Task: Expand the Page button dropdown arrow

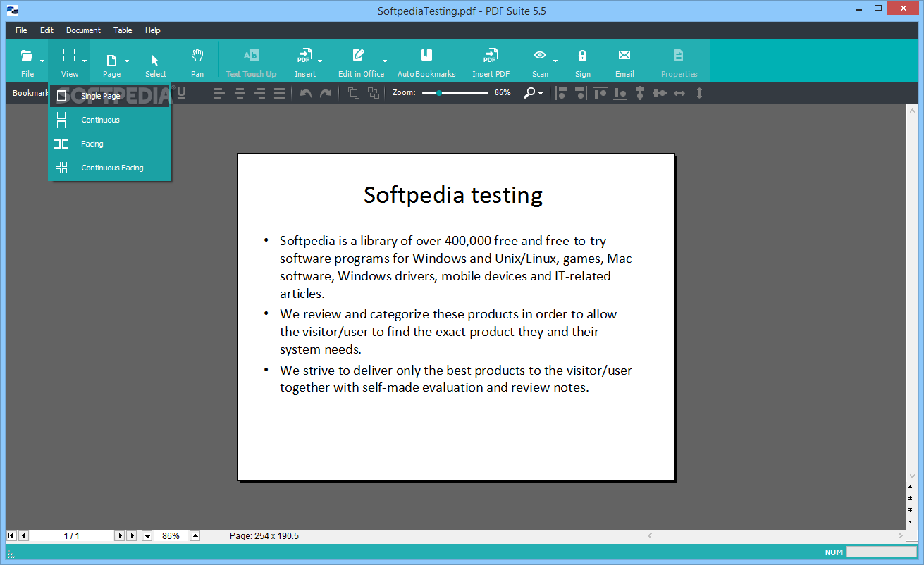Action: point(127,61)
